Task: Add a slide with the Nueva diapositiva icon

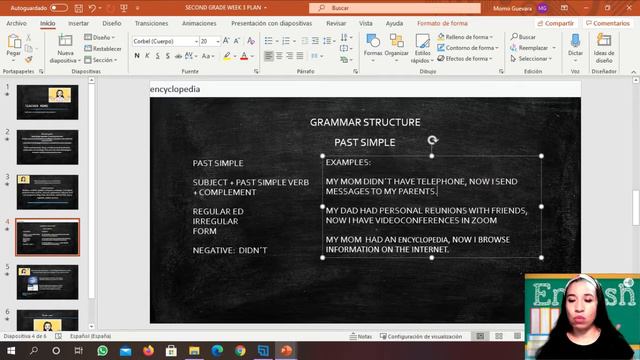Action: [x=65, y=41]
